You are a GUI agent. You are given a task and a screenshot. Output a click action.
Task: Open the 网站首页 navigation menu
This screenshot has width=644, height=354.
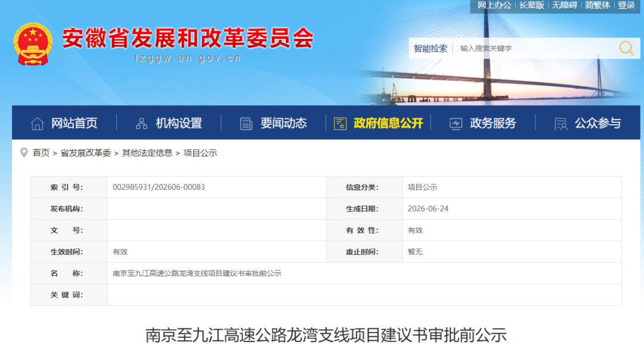[75, 123]
